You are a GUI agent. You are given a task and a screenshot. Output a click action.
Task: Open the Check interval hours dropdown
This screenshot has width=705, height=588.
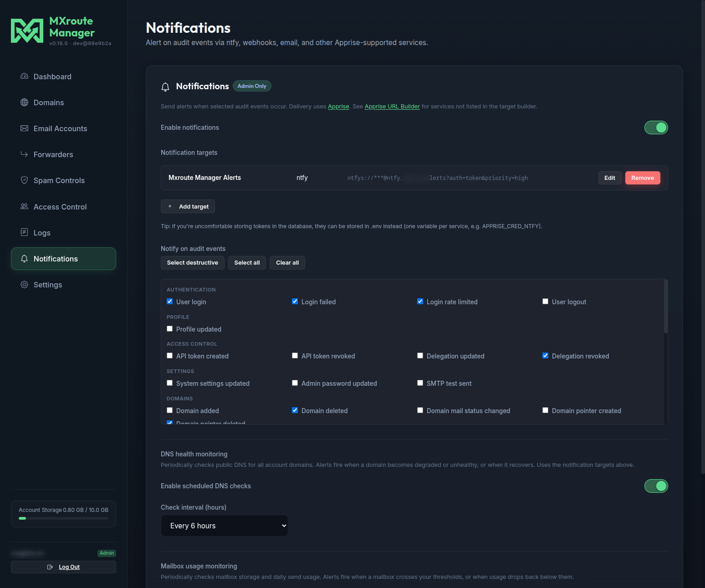pyautogui.click(x=225, y=526)
